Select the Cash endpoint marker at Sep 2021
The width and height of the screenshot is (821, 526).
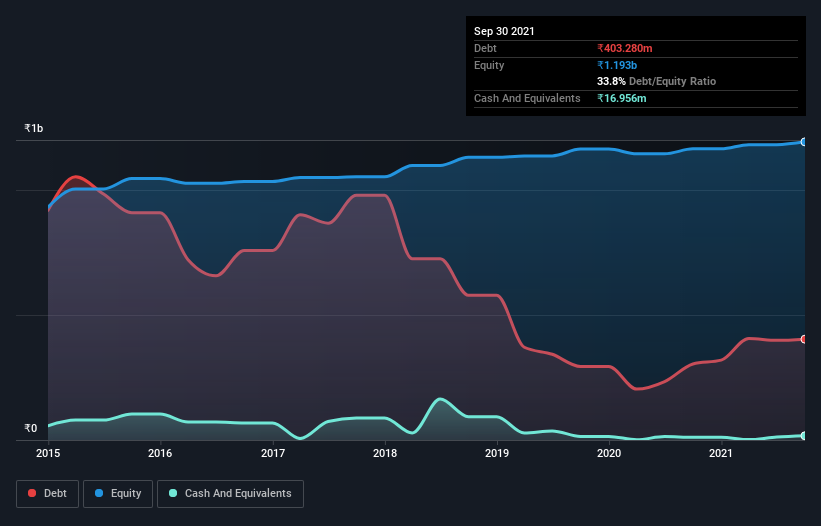click(804, 435)
